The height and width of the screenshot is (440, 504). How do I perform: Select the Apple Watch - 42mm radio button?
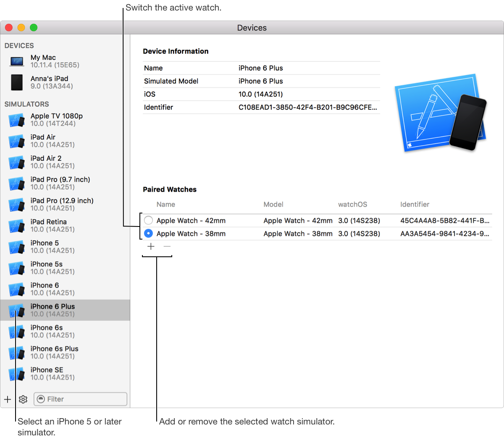tap(148, 220)
